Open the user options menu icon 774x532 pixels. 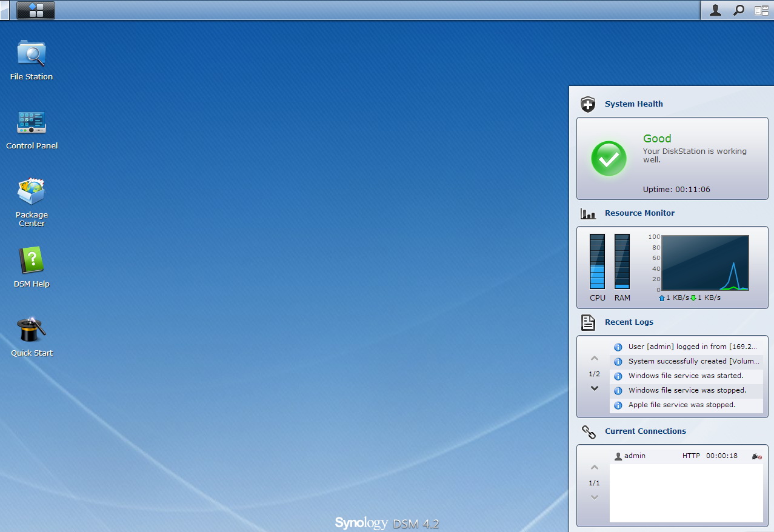coord(716,10)
